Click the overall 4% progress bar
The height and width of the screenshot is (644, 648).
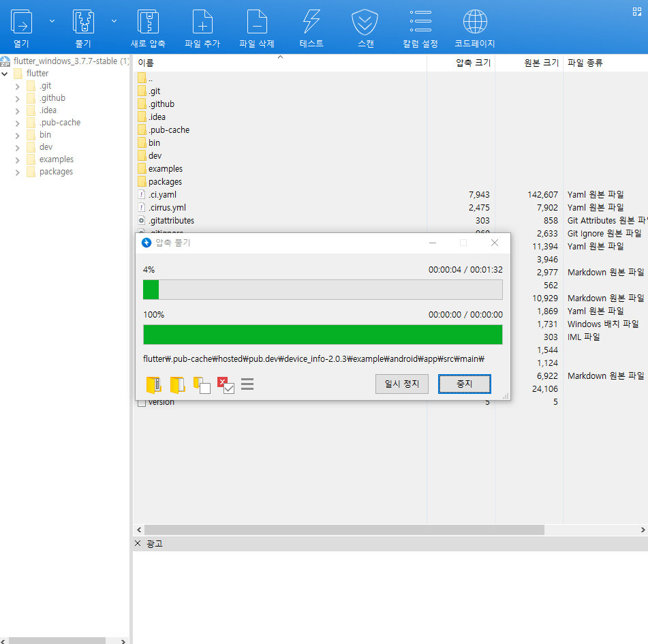click(x=323, y=290)
